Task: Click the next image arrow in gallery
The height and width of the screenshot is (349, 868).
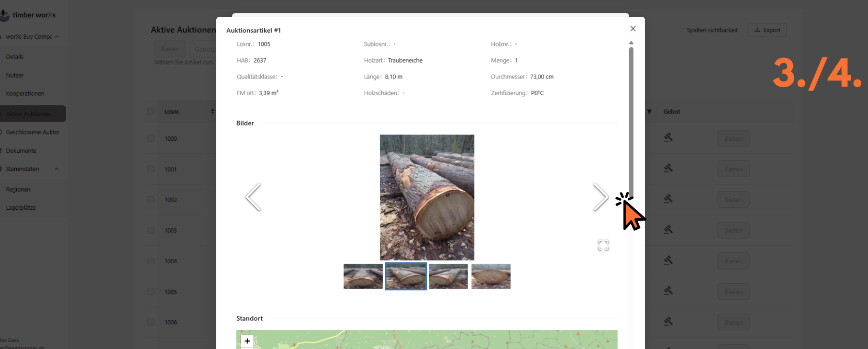Action: click(x=600, y=197)
